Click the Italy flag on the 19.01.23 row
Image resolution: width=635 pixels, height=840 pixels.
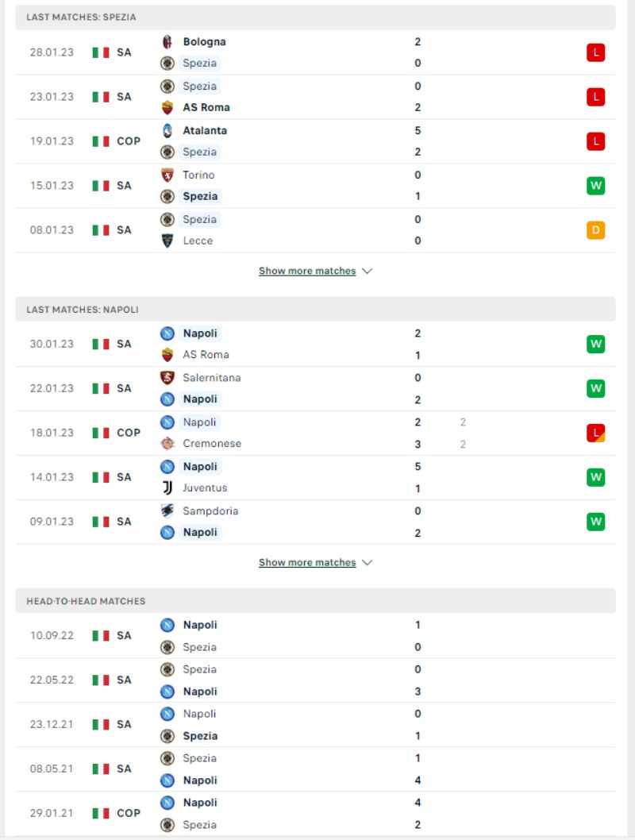(101, 141)
